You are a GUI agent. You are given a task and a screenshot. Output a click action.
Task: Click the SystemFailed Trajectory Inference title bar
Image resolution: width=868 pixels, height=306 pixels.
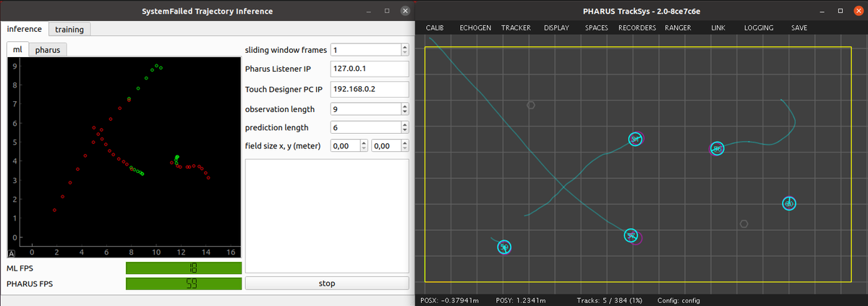[206, 10]
